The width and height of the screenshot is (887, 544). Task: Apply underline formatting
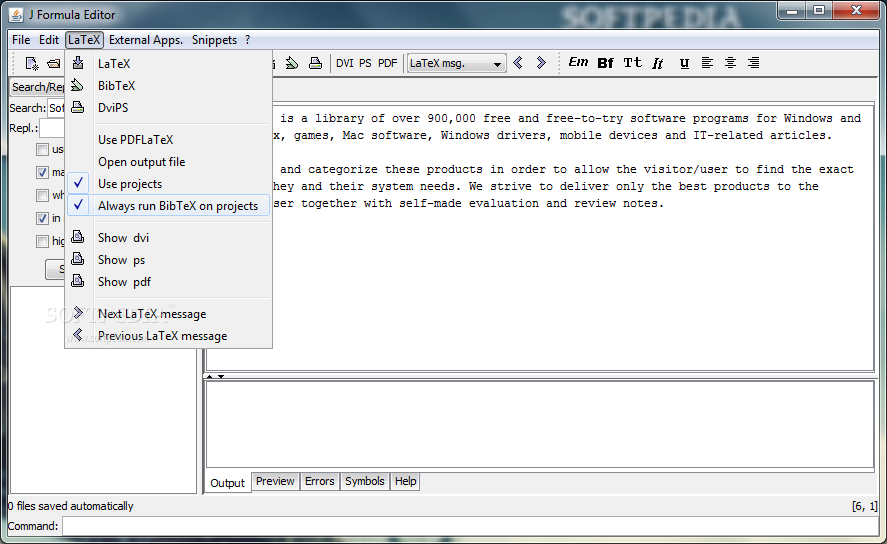pos(684,63)
